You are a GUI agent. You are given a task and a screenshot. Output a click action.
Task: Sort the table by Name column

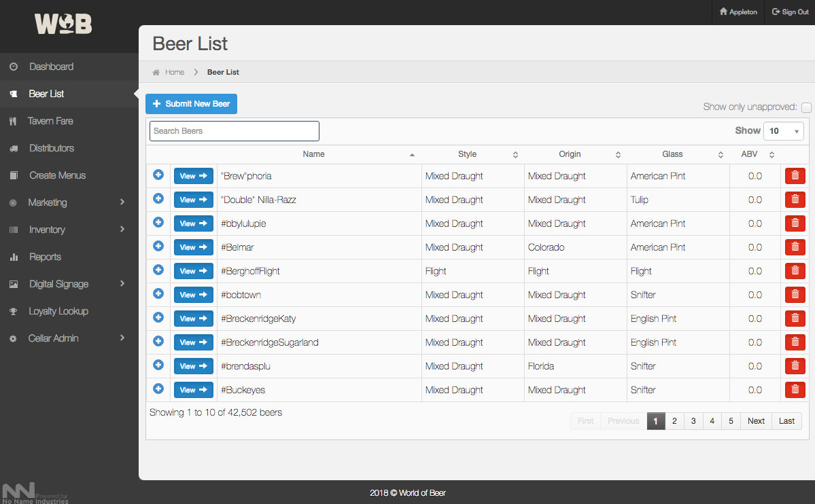coord(313,154)
